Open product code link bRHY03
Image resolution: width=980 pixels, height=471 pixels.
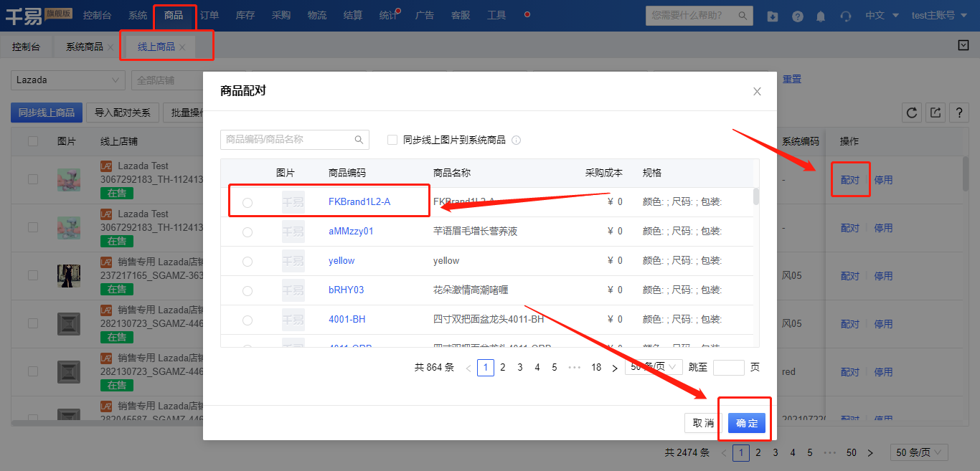pyautogui.click(x=347, y=290)
